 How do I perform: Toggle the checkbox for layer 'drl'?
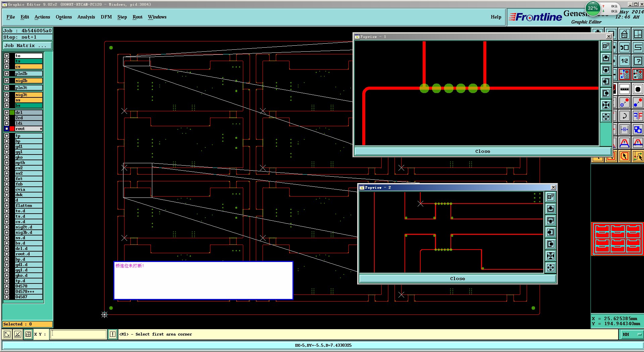(x=7, y=113)
